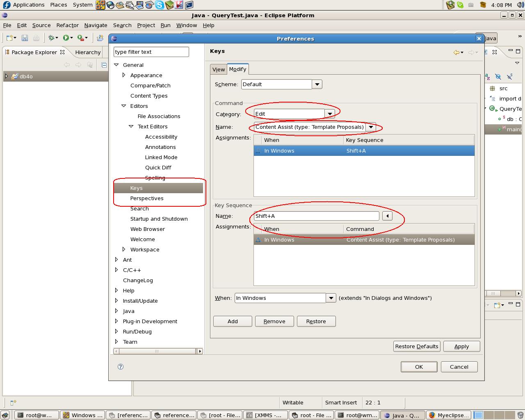Screen dimensions: 525x420
Task: Click the Apply button
Action: (x=462, y=346)
